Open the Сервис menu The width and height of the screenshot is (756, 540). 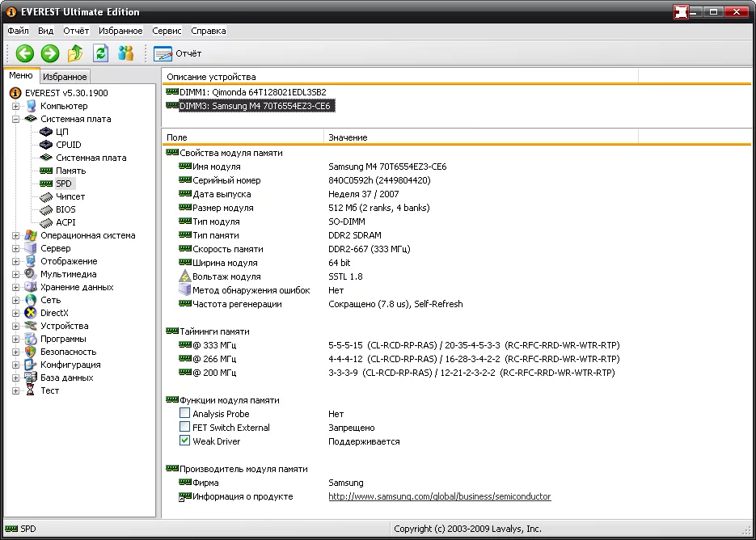(166, 31)
